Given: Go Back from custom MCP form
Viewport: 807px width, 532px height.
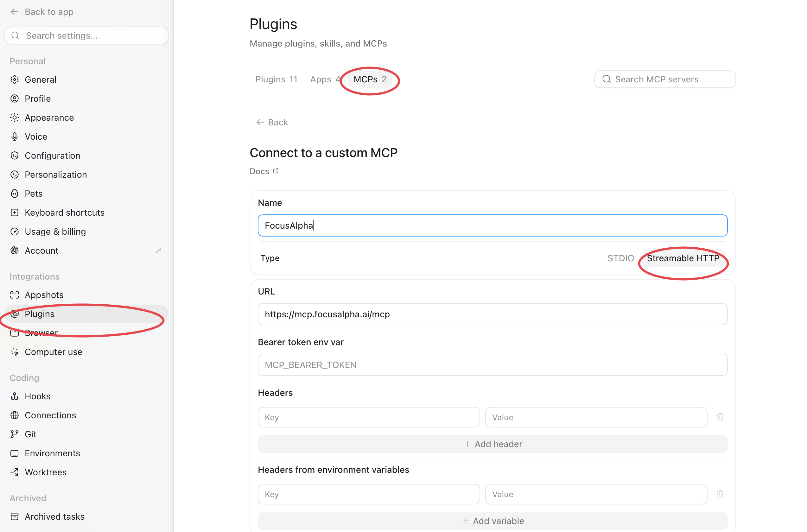Looking at the screenshot, I should tap(272, 122).
